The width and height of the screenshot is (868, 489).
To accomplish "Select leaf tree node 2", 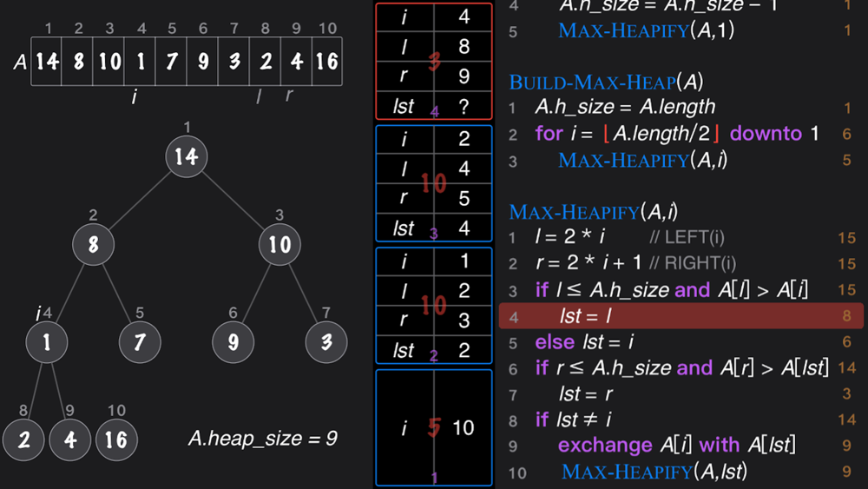I will tap(23, 439).
